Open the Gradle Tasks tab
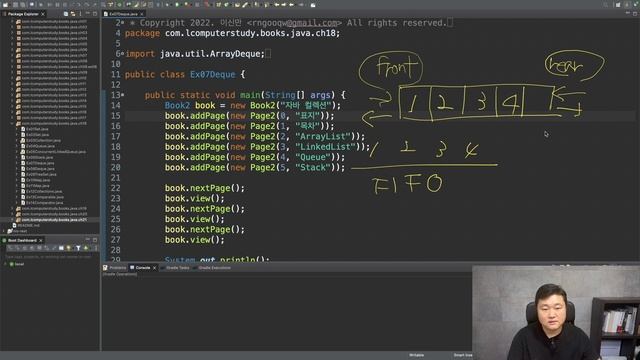Image resolution: width=640 pixels, height=360 pixels. coord(175,268)
